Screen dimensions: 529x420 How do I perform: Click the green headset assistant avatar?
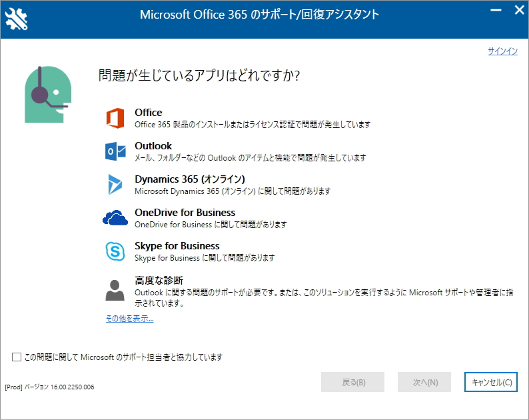(x=47, y=94)
